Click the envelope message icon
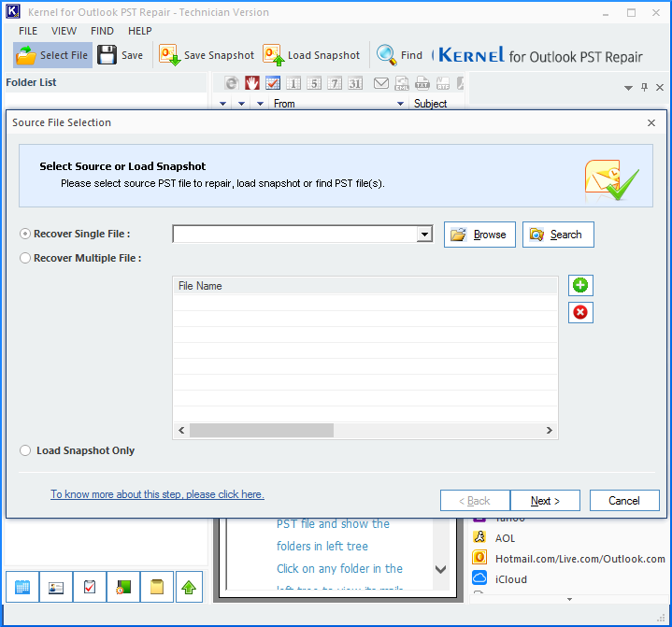 click(x=381, y=83)
